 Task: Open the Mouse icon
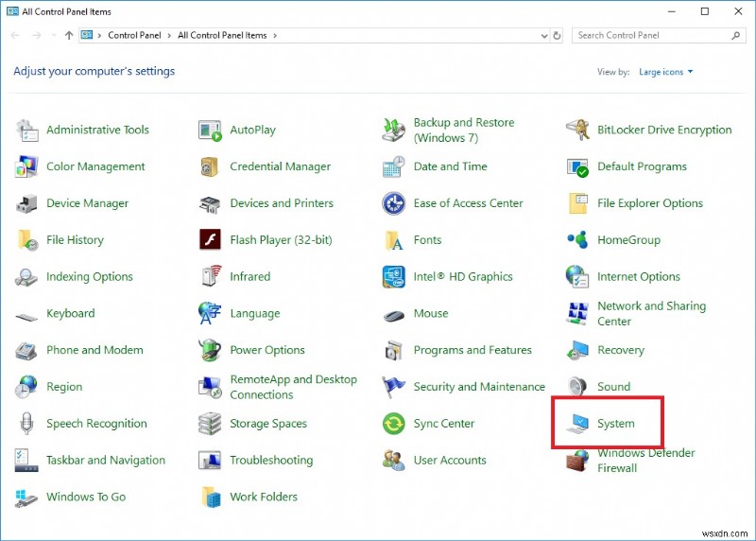(394, 317)
